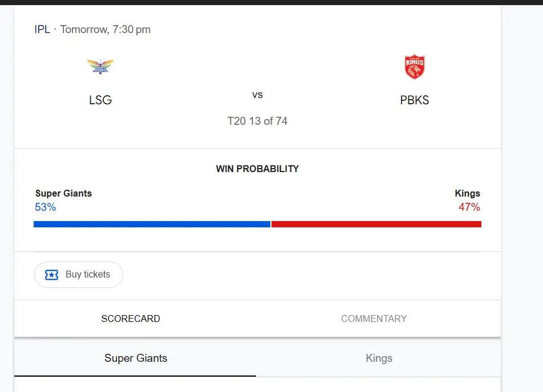Click the match time Tomorrow, 7:30 pm
This screenshot has height=392, width=543.
[x=106, y=29]
